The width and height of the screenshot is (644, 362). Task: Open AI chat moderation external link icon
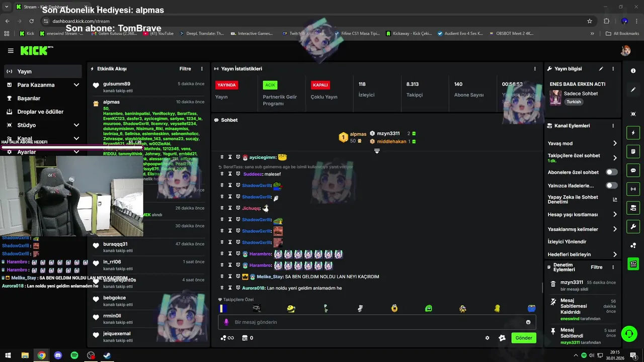tap(615, 200)
